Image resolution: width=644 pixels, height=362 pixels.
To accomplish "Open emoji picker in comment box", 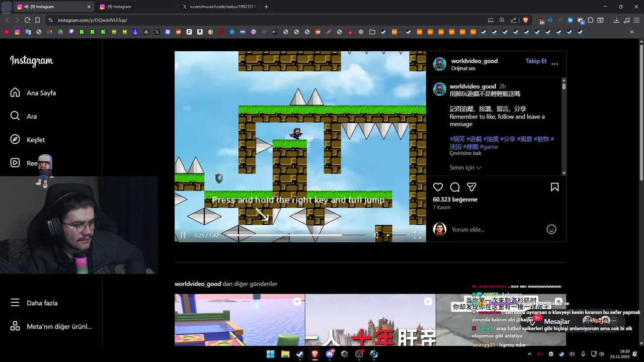I will click(551, 229).
